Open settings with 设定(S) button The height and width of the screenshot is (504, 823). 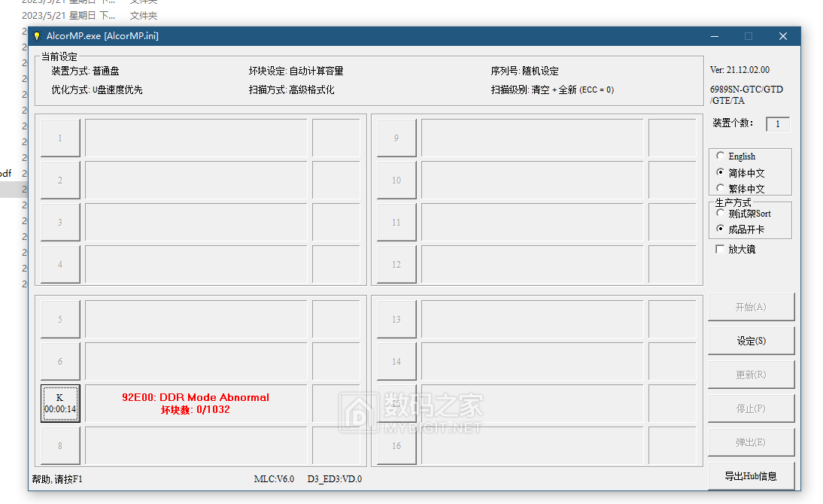coord(751,341)
